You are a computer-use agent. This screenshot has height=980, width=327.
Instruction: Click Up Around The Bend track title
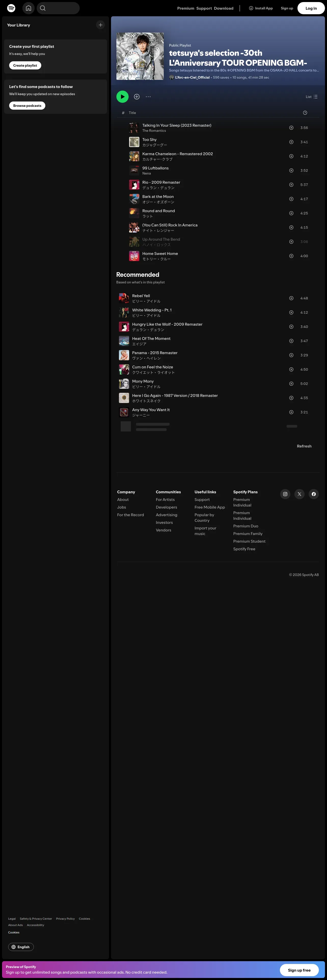161,239
